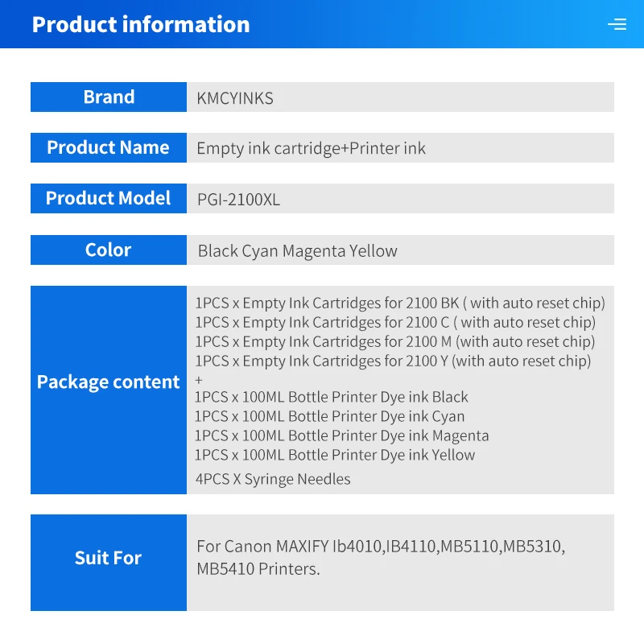Click the PGI-2100XL model value
The height and width of the screenshot is (644, 644).
[238, 200]
